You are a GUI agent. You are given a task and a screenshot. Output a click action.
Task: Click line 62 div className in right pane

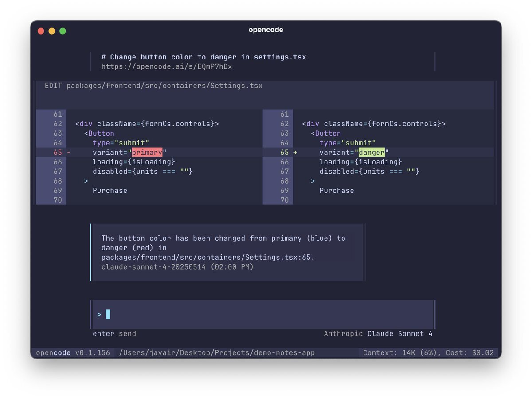coord(374,124)
